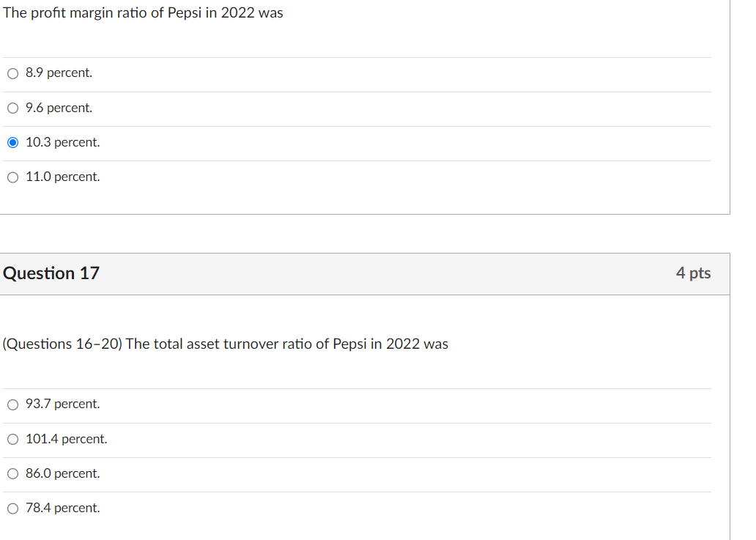Click the 78.4 percent answer text label
756x540 pixels.
pyautogui.click(x=62, y=508)
